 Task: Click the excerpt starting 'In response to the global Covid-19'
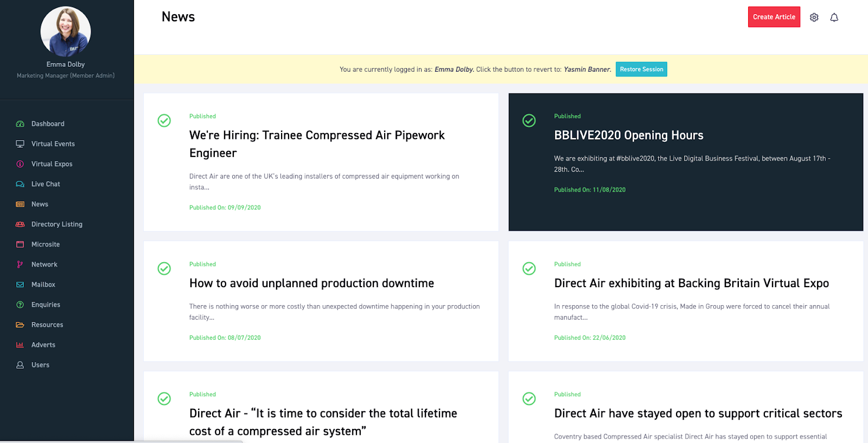[692, 312]
